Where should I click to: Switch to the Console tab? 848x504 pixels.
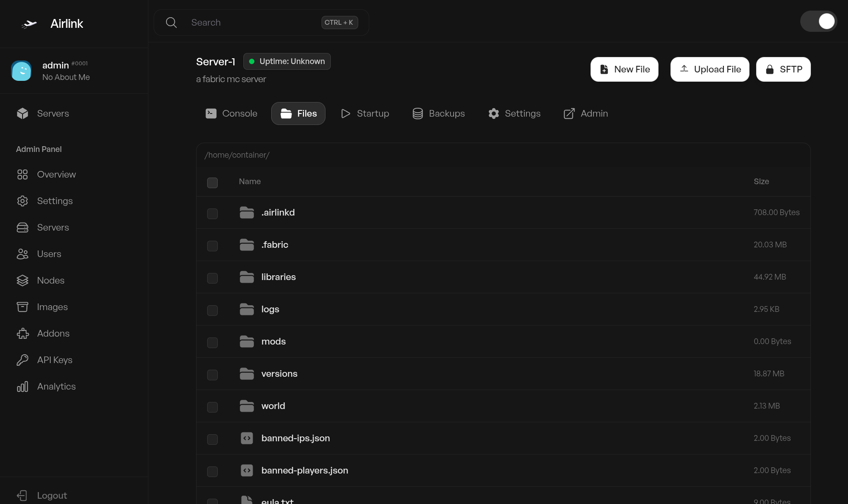[x=231, y=114]
